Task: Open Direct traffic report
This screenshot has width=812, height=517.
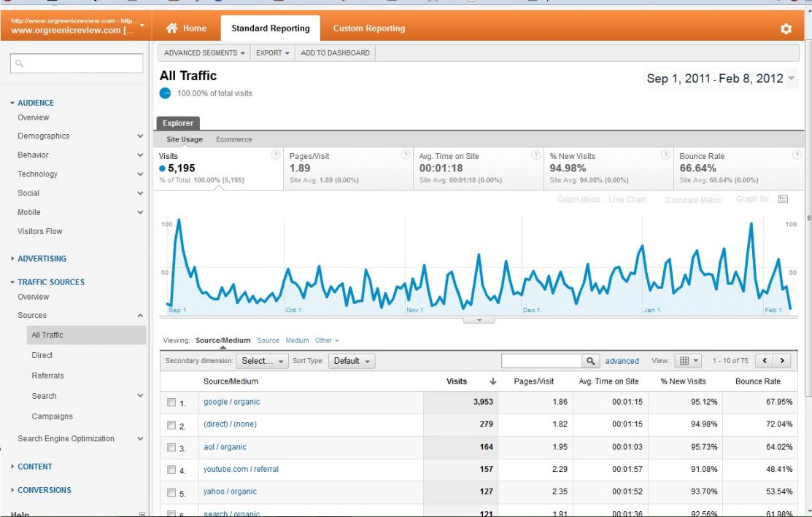Action: 42,355
